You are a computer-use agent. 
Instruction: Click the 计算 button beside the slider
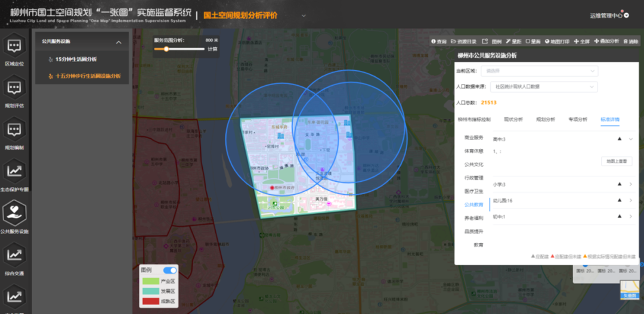point(212,49)
